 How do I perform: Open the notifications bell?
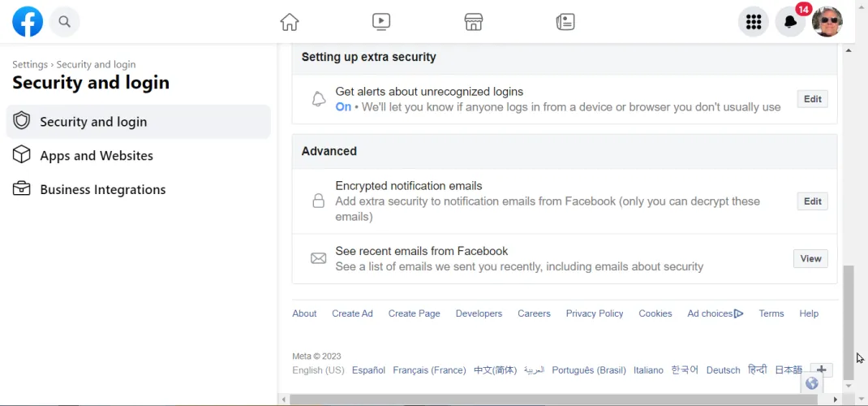pos(790,22)
